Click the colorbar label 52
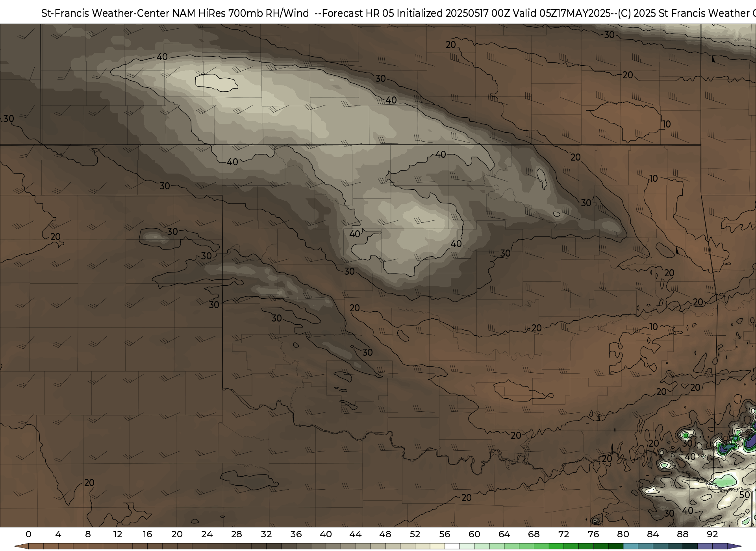756x551 pixels. pyautogui.click(x=415, y=534)
